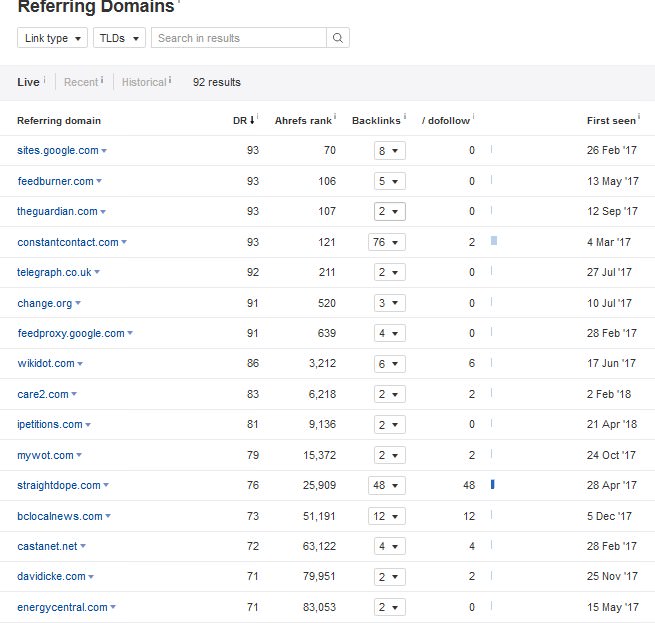Click info icon beside Recent tab

click(x=102, y=79)
